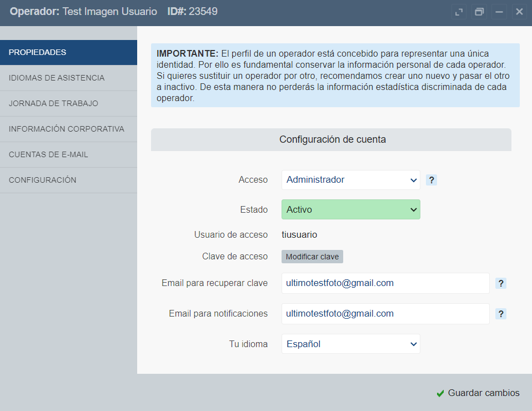The height and width of the screenshot is (411, 532).
Task: Click the restore window icon in header
Action: pos(479,12)
